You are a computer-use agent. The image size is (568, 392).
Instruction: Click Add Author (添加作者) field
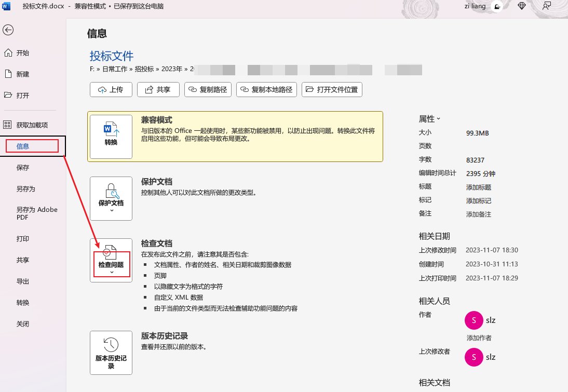click(479, 338)
